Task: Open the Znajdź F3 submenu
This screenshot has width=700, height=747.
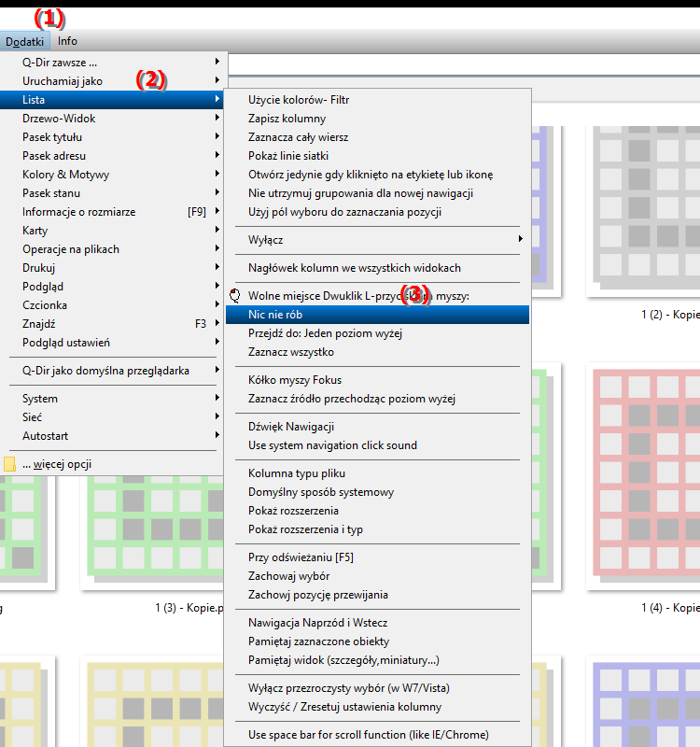Action: click(x=112, y=324)
